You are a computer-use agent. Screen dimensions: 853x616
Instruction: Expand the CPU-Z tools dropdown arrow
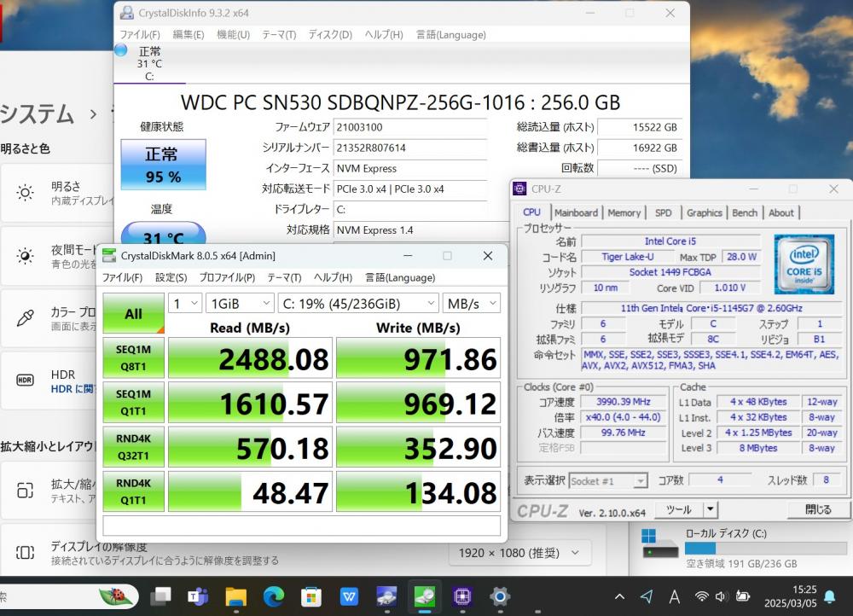coord(710,509)
